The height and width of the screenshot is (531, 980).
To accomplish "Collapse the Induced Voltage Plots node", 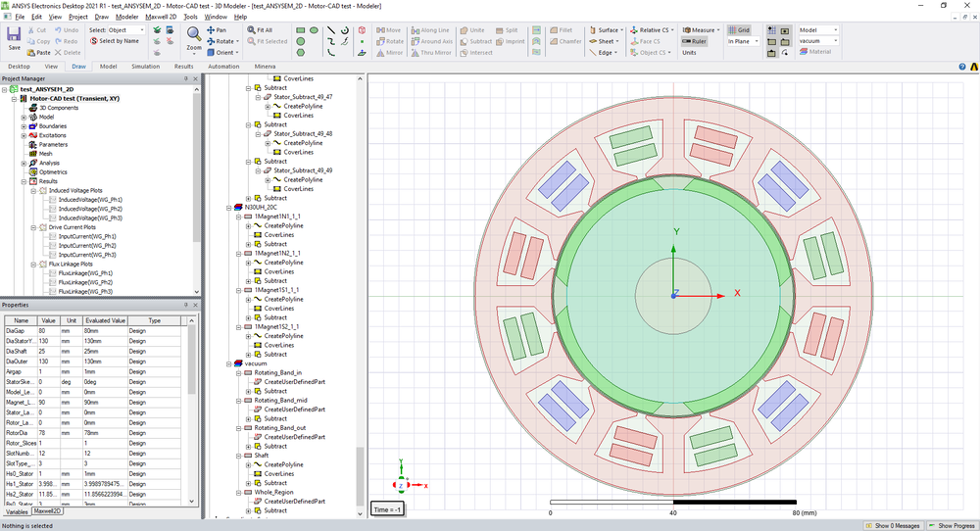I will point(33,190).
